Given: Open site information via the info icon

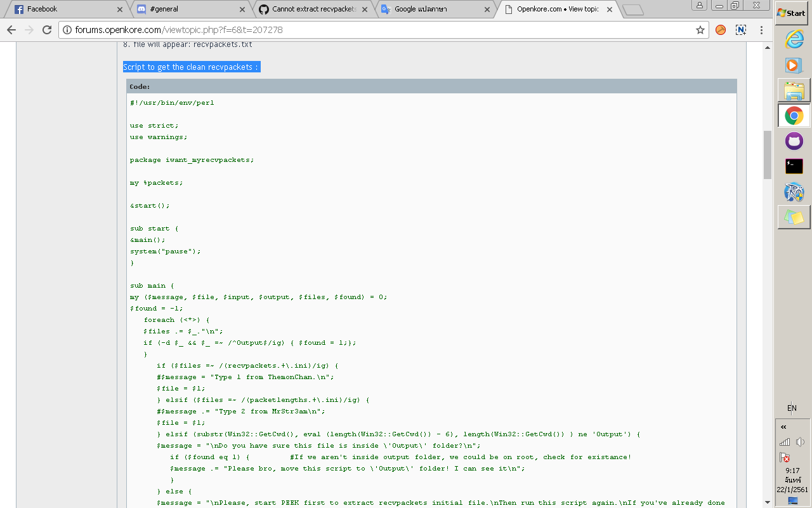Looking at the screenshot, I should click(67, 30).
